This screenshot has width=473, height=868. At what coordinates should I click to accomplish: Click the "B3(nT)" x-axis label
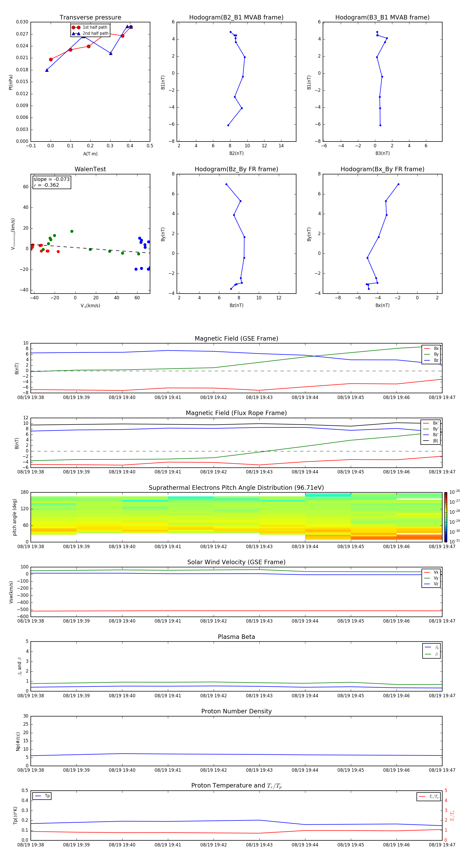coord(382,154)
